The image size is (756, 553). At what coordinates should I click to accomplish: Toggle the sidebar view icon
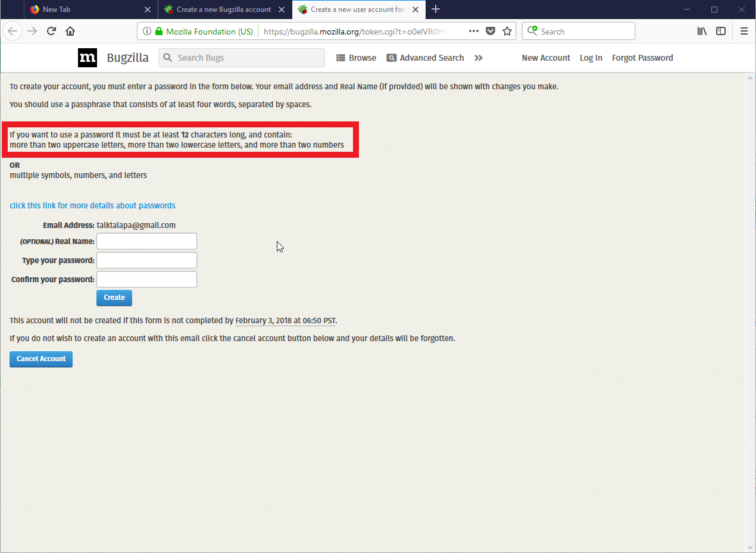coord(721,31)
